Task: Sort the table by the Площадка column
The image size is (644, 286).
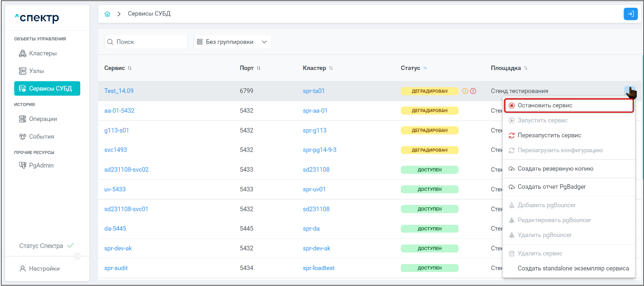Action: coord(526,68)
